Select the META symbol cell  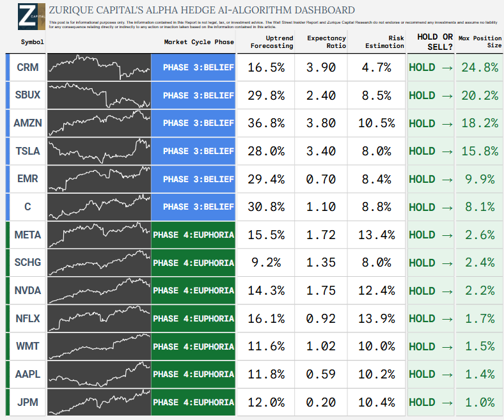tap(28, 235)
